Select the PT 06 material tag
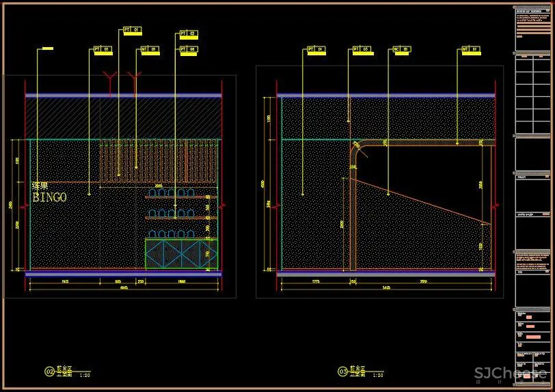Screen dimensions: 555x392 point(188,50)
